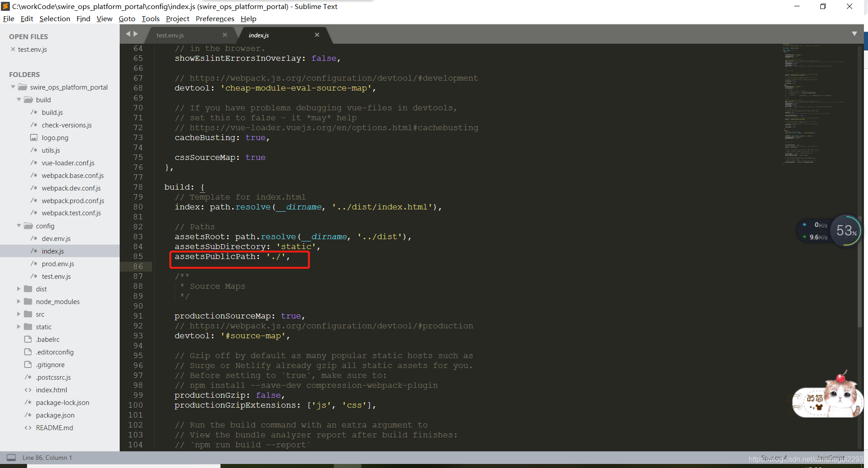This screenshot has width=868, height=468.
Task: Open the View menu
Action: coord(104,18)
